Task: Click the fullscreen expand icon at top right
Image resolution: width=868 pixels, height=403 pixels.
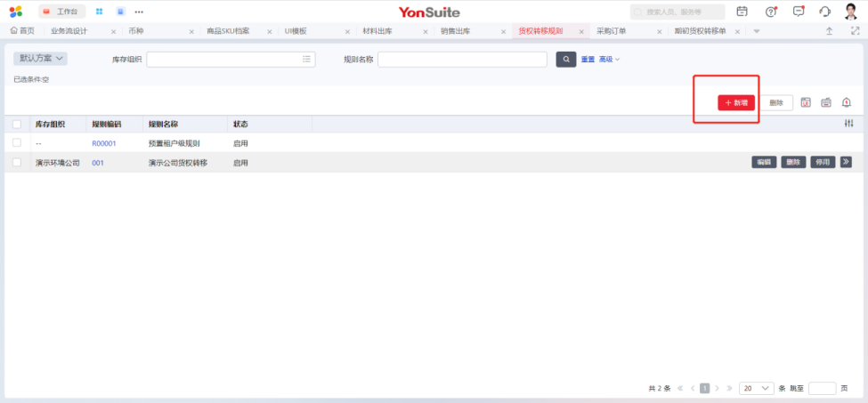Action: (856, 31)
